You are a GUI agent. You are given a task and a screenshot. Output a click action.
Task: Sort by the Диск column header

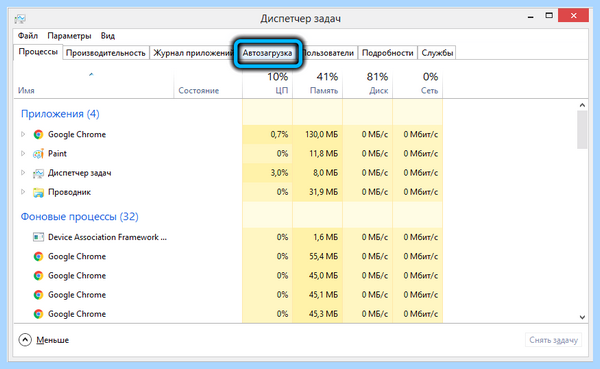(368, 83)
